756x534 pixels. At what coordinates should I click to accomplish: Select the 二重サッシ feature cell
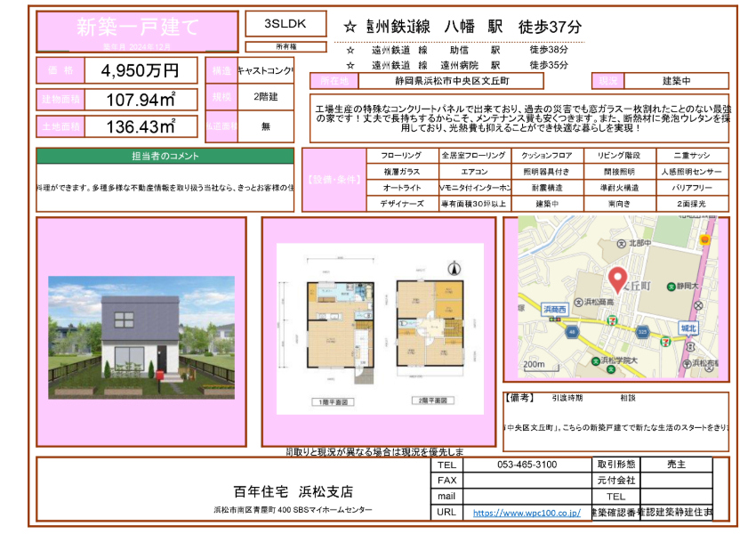pos(692,156)
